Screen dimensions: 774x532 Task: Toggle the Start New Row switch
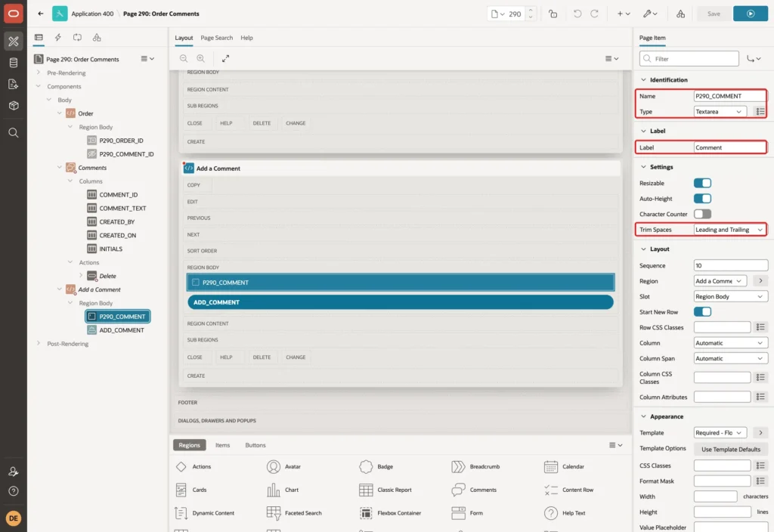tap(702, 312)
